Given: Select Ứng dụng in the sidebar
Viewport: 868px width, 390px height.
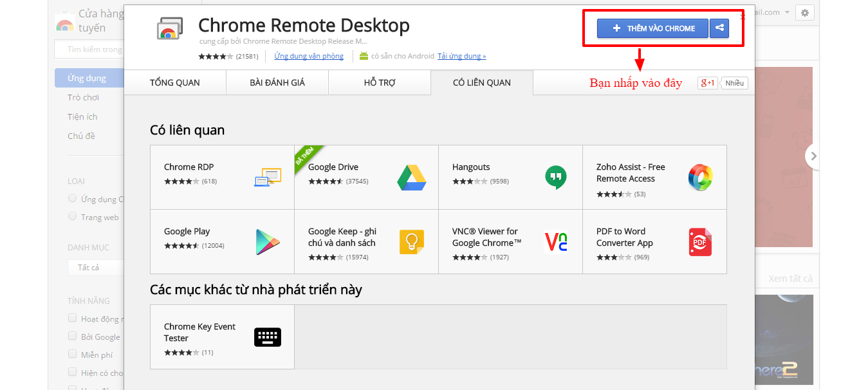Looking at the screenshot, I should (x=89, y=78).
